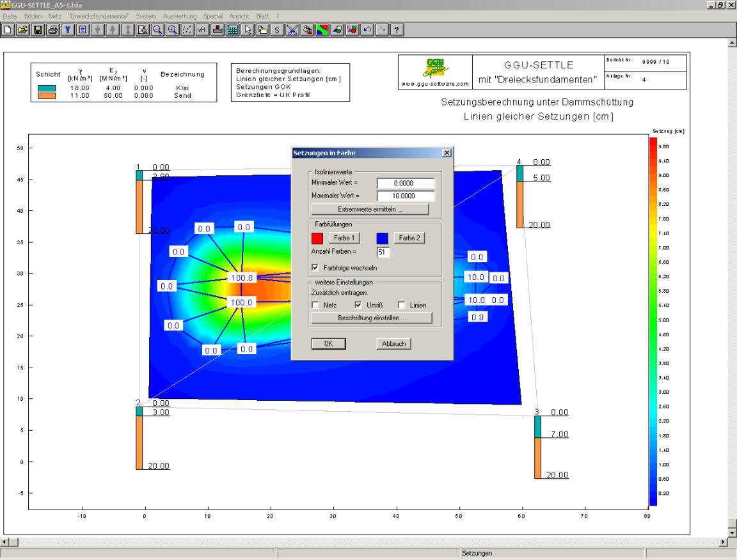Click the Farbe 1 button
Viewport: 737px width, 560px height.
pyautogui.click(x=344, y=238)
